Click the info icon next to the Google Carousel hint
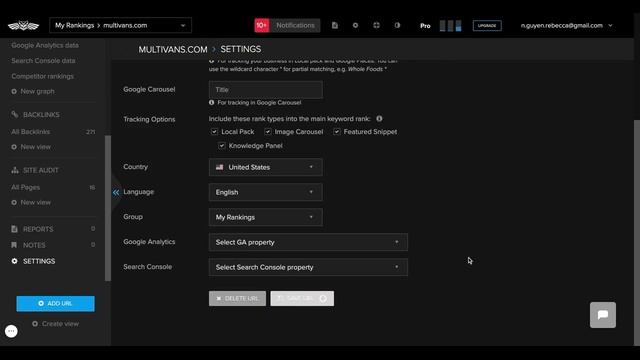 click(211, 102)
